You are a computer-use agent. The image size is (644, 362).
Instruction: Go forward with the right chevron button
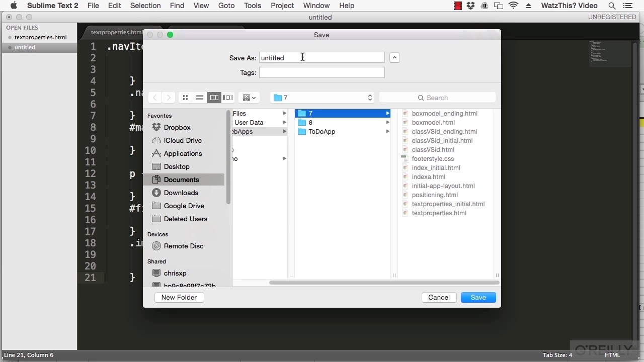[169, 98]
